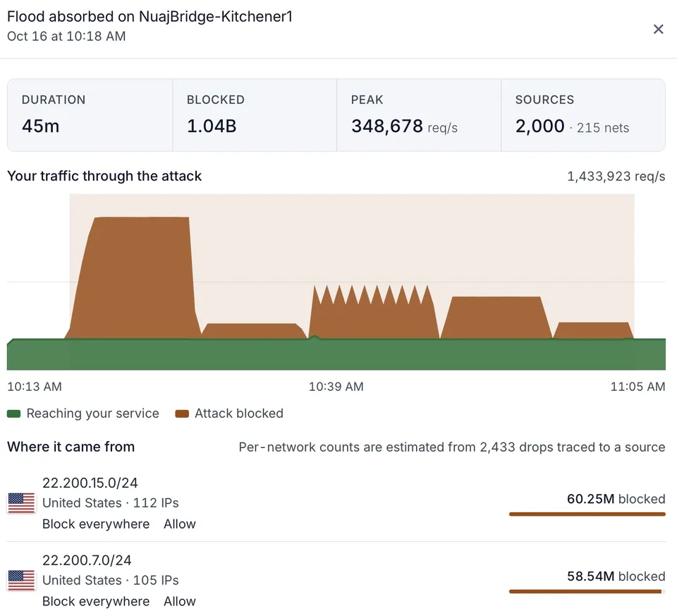Click the 'Reaching your service' legend label
677x616 pixels.
coord(93,413)
